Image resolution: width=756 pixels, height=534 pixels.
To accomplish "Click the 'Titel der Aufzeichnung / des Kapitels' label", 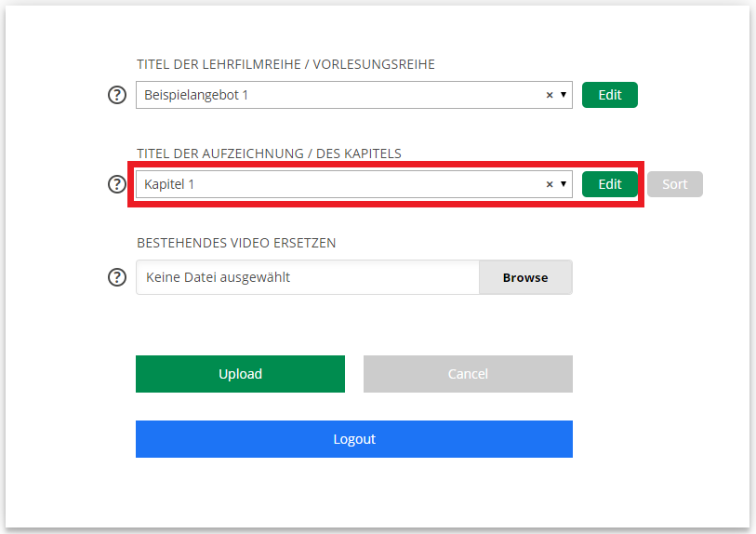I will 269,154.
